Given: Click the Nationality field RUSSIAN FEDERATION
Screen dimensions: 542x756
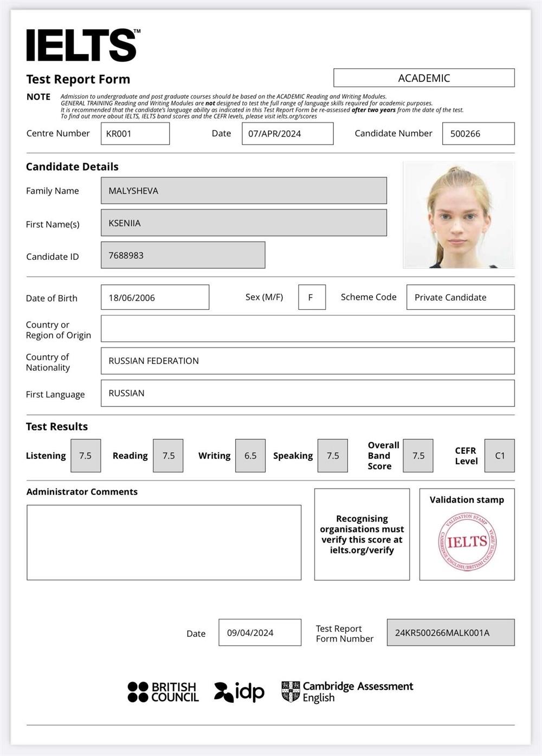Looking at the screenshot, I should tap(308, 361).
